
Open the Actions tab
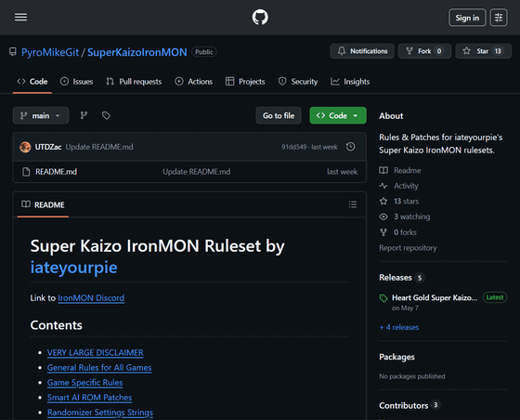194,82
